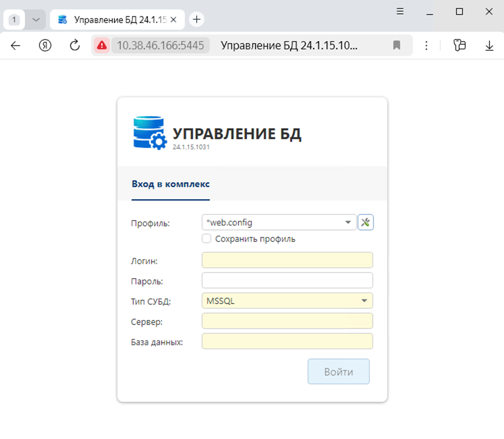504x439 pixels.
Task: Bookmark this page icon
Action: [397, 45]
